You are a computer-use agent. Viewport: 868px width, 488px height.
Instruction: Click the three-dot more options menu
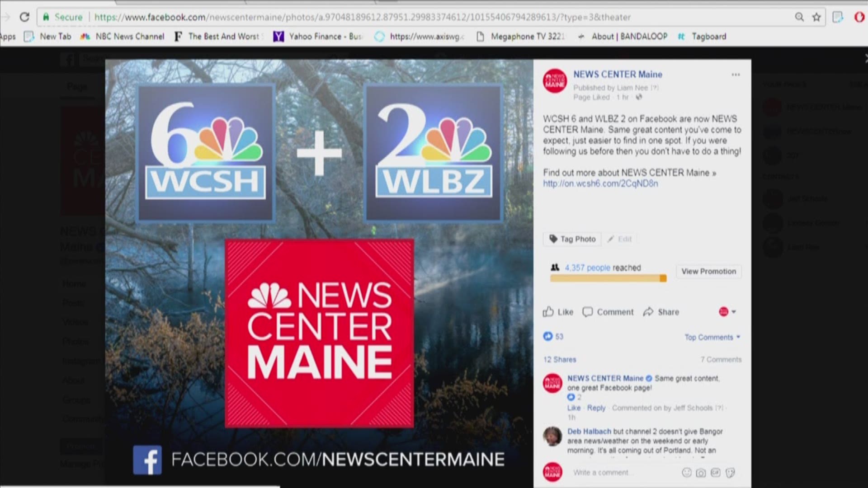point(735,75)
